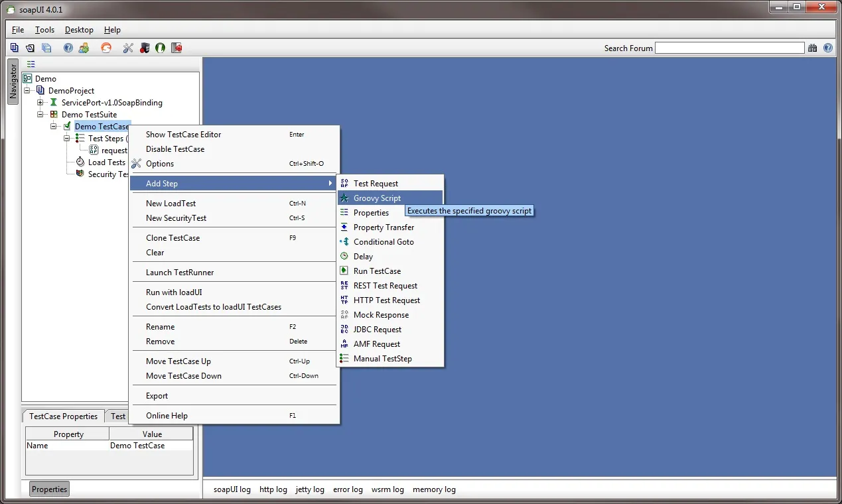
Task: Click the Import Project toolbar icon
Action: [x=31, y=48]
